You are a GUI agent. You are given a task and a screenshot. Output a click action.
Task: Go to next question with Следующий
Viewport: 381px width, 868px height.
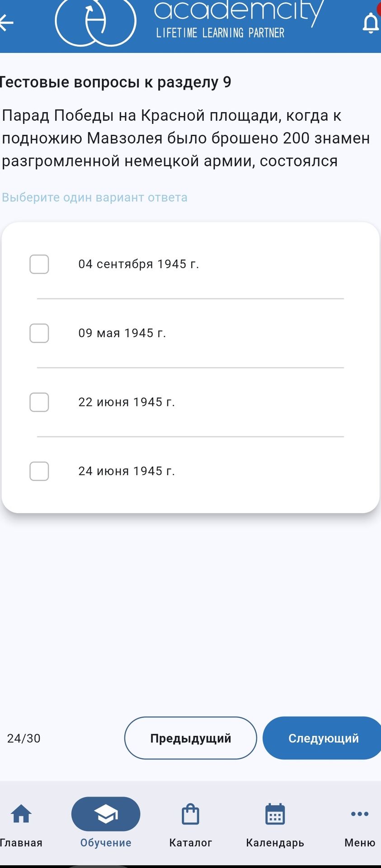pyautogui.click(x=322, y=738)
